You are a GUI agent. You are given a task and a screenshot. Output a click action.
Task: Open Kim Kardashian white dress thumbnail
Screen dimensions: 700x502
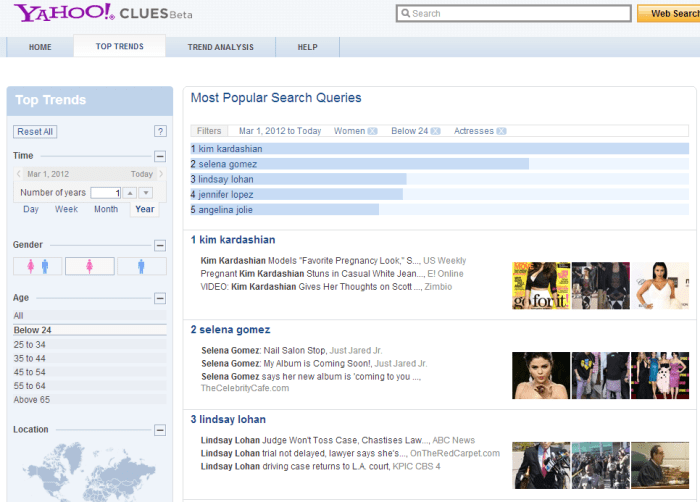(660, 285)
